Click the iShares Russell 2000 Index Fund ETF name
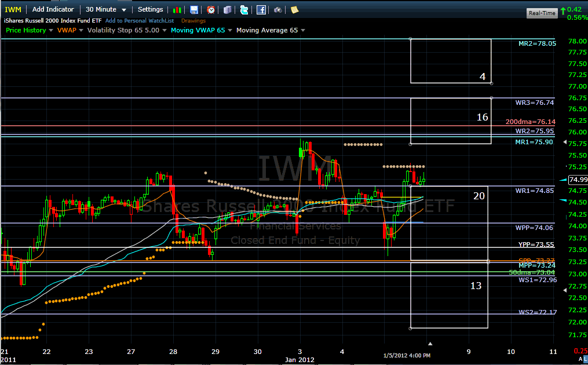The height and width of the screenshot is (365, 588). click(53, 21)
